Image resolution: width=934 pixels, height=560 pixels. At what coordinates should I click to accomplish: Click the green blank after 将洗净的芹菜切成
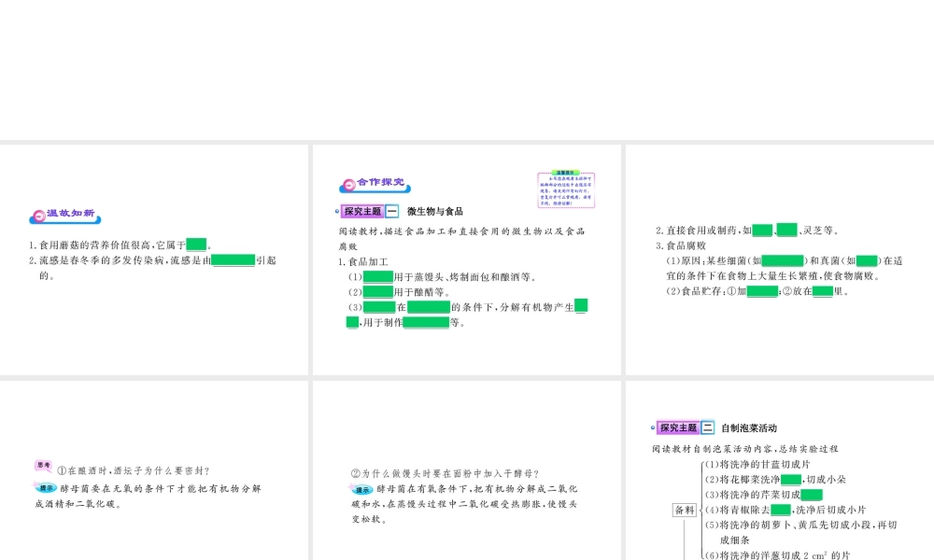point(812,495)
